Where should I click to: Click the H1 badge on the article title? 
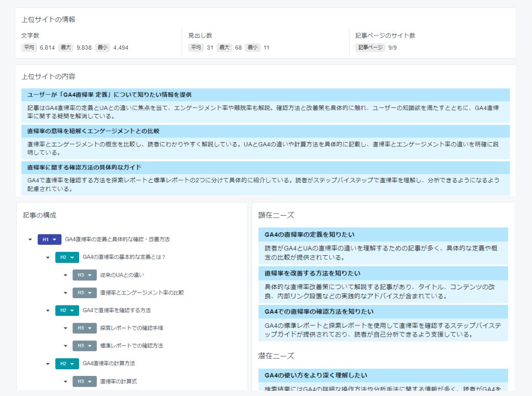(48, 240)
